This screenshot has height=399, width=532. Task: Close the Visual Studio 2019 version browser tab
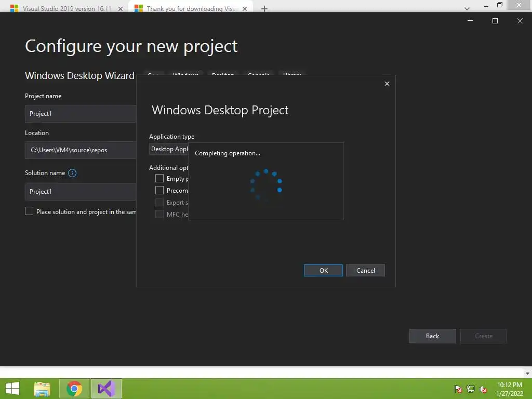tap(121, 9)
